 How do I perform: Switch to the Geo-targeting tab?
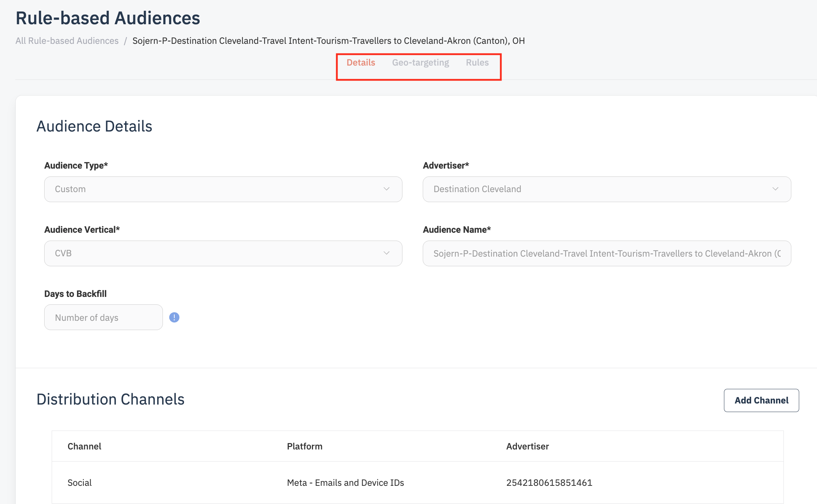click(420, 63)
